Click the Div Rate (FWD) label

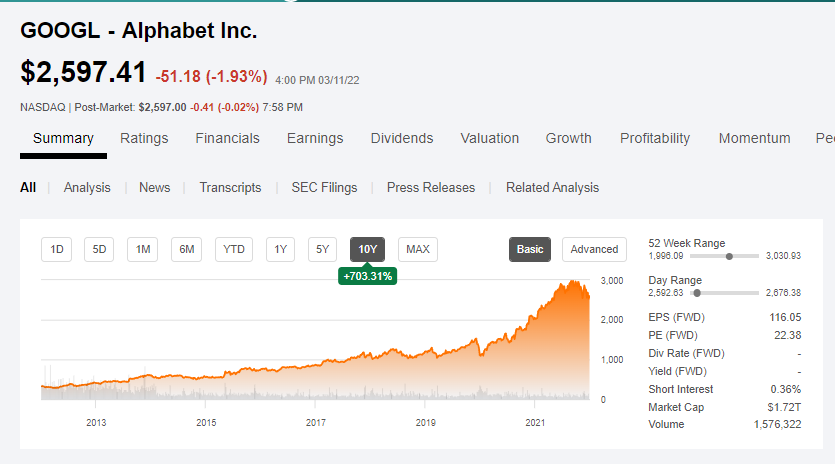click(686, 354)
